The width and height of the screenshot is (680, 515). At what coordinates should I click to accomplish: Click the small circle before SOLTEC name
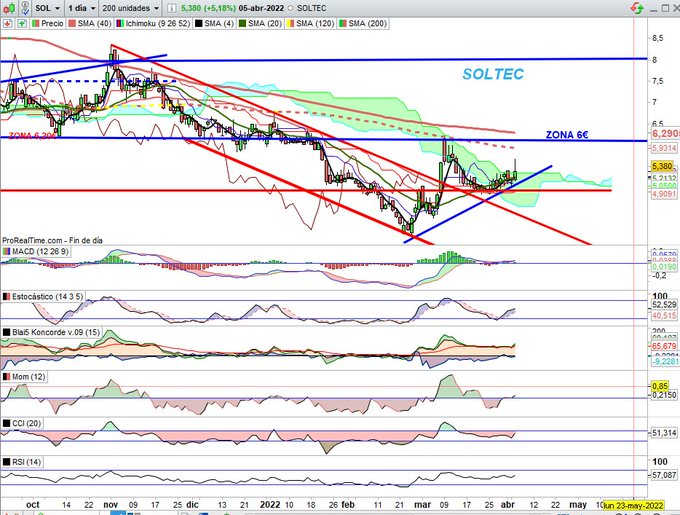290,8
